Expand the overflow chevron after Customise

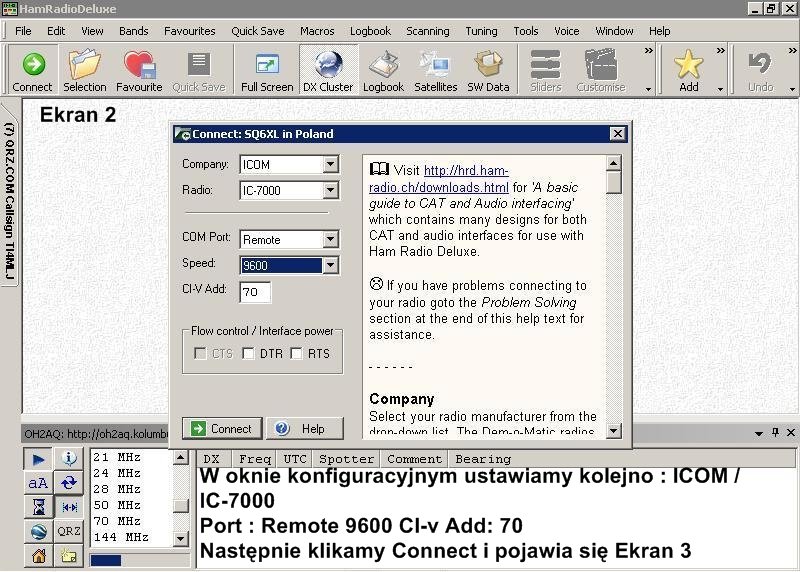point(648,51)
